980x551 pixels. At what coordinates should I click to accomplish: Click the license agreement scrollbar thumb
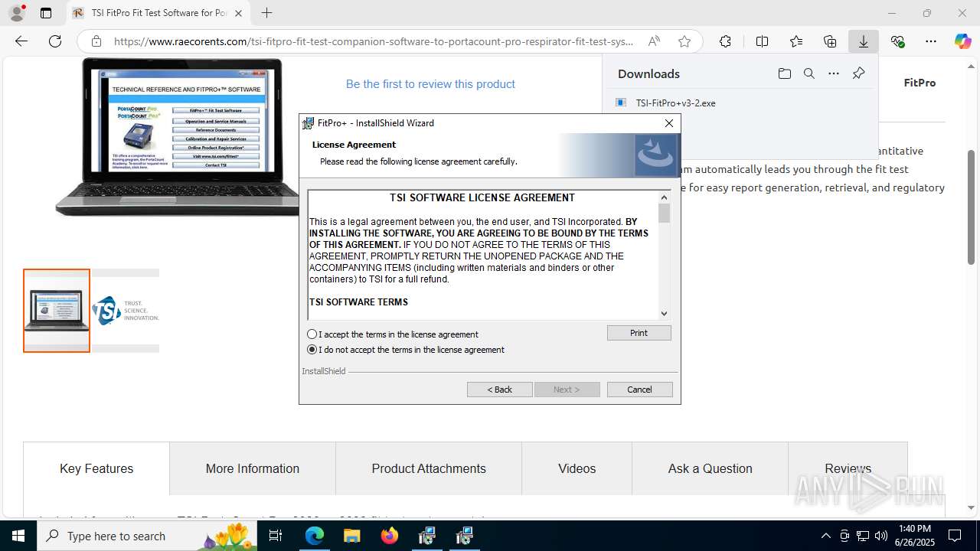pyautogui.click(x=664, y=214)
